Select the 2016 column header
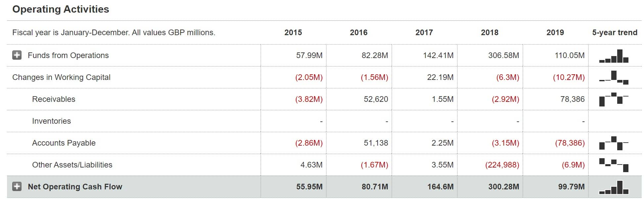This screenshot has width=644, height=200. (358, 33)
